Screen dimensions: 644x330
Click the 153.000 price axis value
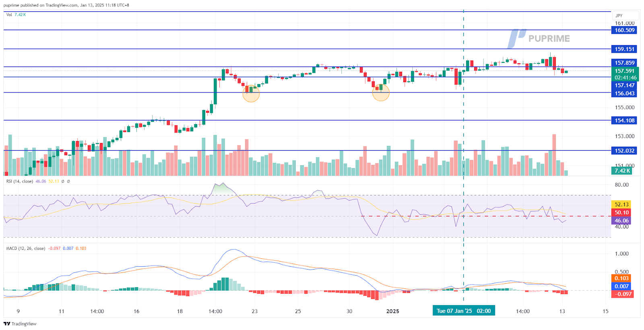click(x=624, y=136)
